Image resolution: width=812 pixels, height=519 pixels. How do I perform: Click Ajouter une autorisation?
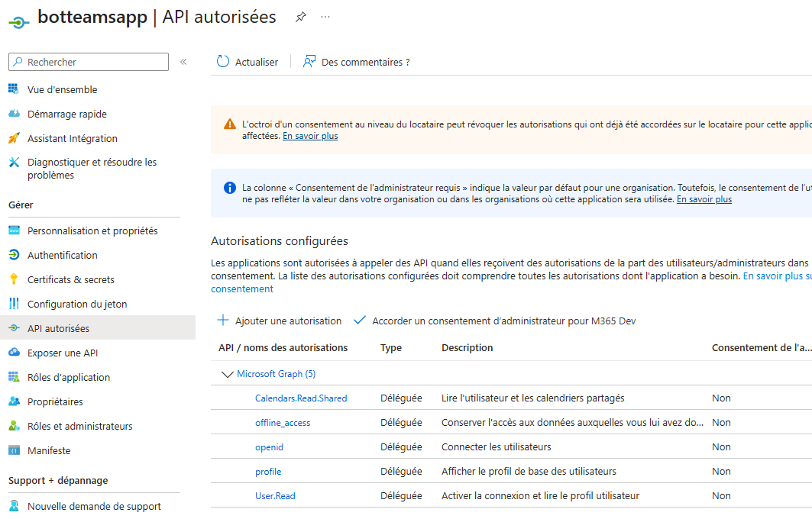click(288, 321)
